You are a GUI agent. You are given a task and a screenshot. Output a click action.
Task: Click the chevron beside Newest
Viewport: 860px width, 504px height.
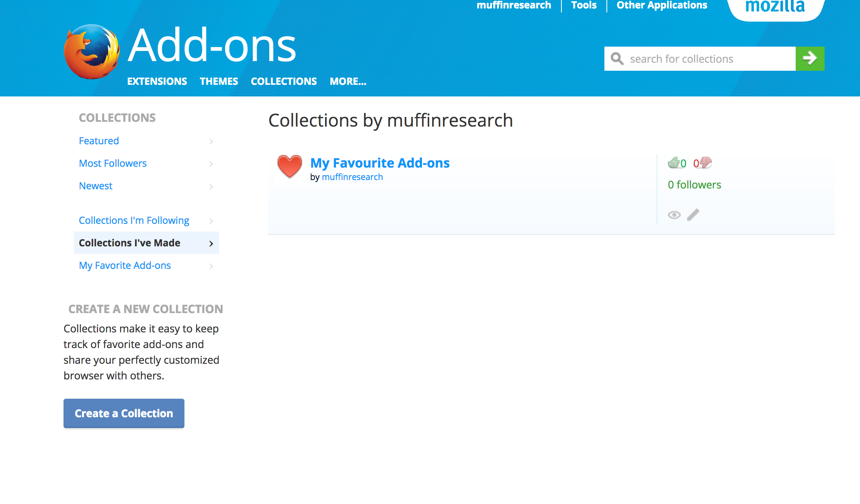(211, 186)
